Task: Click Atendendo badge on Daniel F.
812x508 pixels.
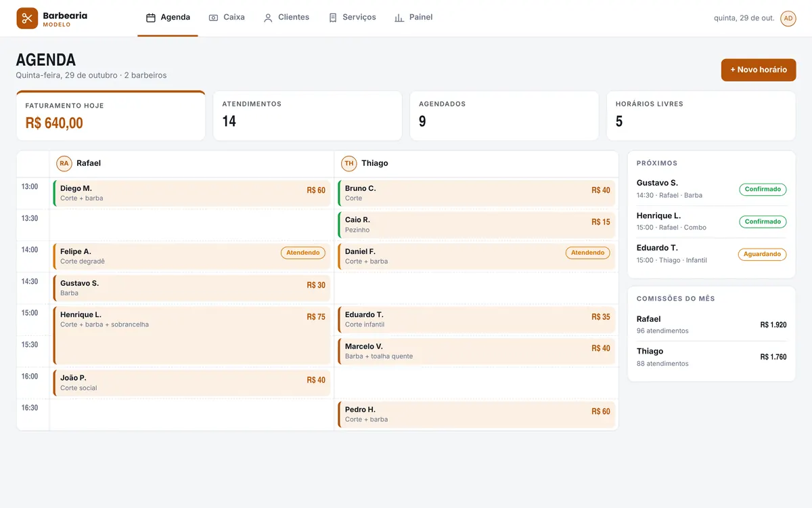Action: pyautogui.click(x=588, y=253)
